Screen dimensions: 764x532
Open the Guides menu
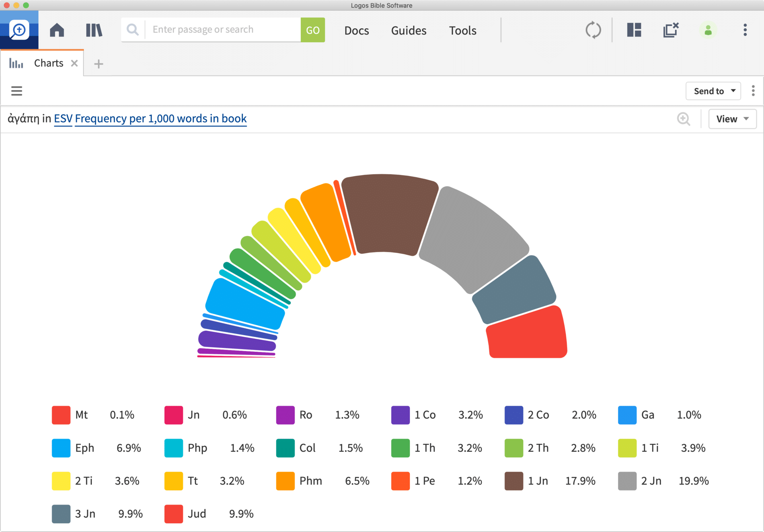(409, 31)
